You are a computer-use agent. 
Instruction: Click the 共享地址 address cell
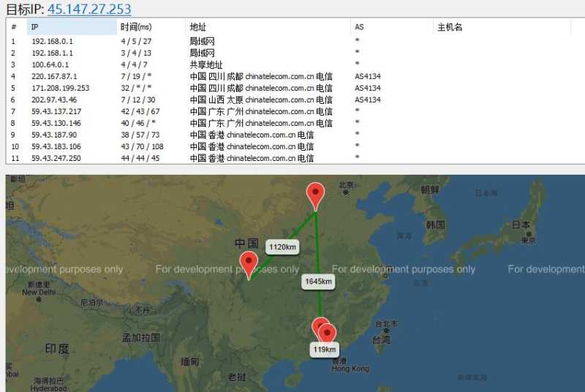206,64
